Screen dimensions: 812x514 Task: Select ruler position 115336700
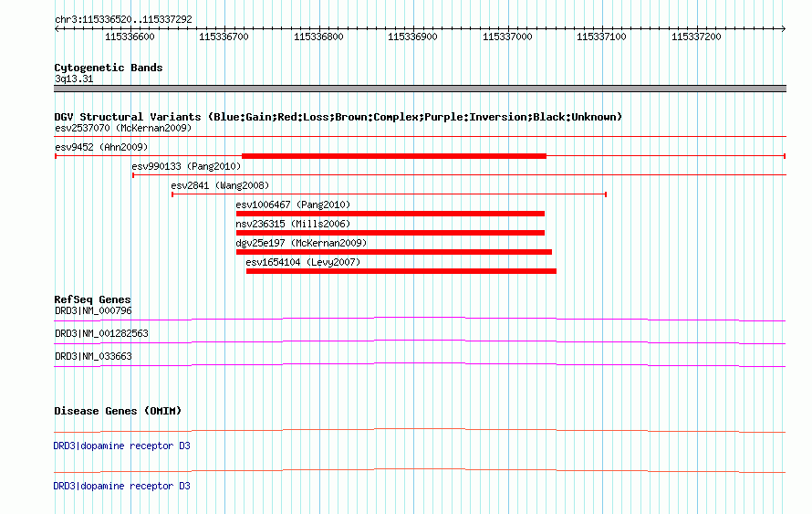click(x=224, y=37)
